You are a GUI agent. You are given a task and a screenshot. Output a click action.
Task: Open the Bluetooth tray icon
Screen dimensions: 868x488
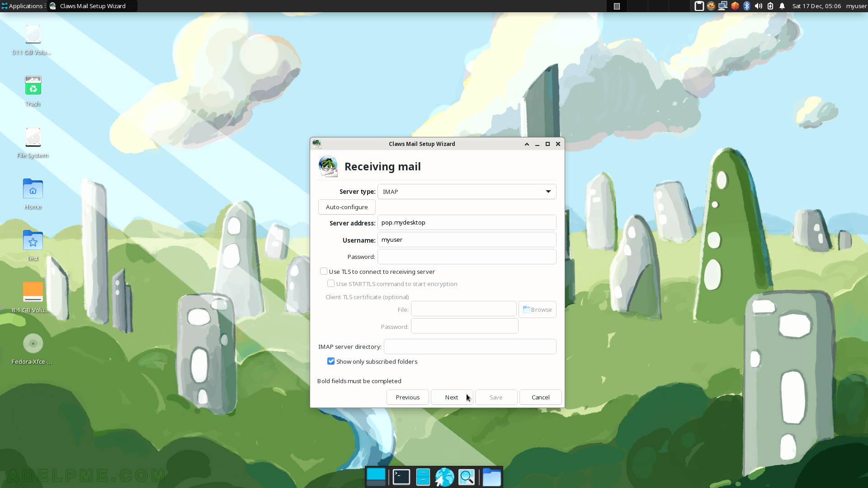(x=746, y=6)
